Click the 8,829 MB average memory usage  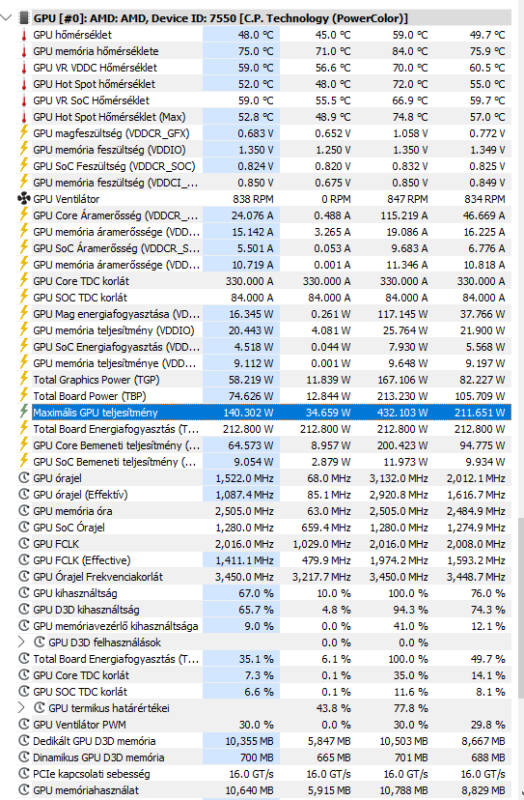(x=483, y=790)
